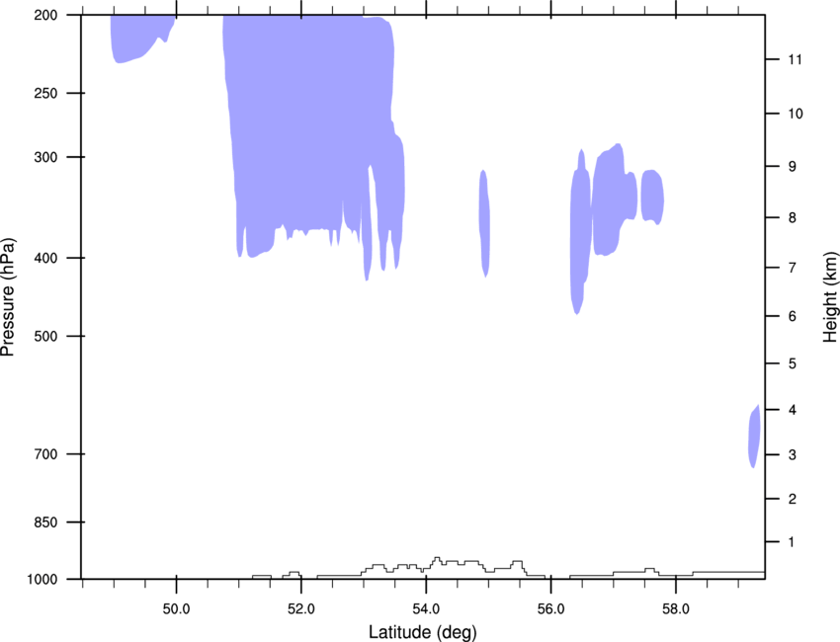Click the 56.0 latitude tick label
The height and width of the screenshot is (642, 840).
551,609
